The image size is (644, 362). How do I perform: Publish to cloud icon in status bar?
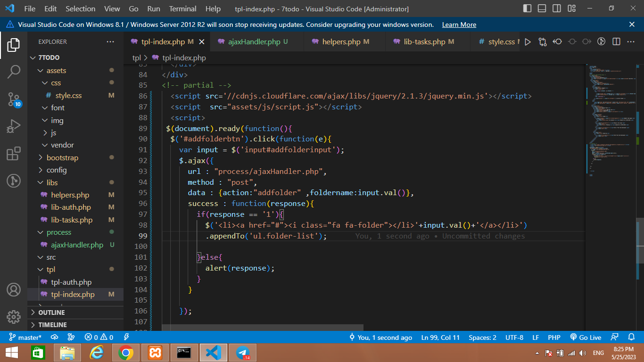54,337
